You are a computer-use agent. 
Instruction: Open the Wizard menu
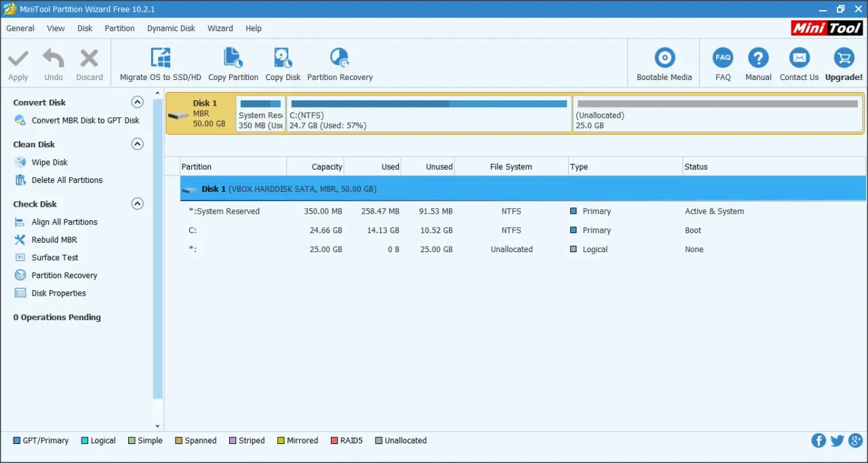[220, 28]
